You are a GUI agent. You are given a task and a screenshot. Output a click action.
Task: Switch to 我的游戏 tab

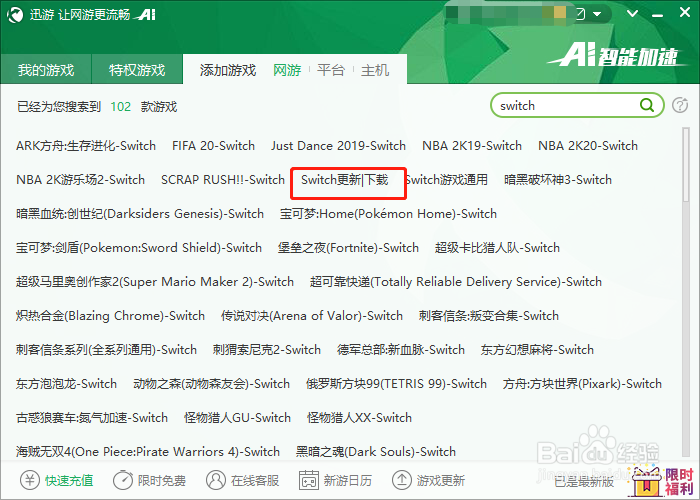[46, 70]
